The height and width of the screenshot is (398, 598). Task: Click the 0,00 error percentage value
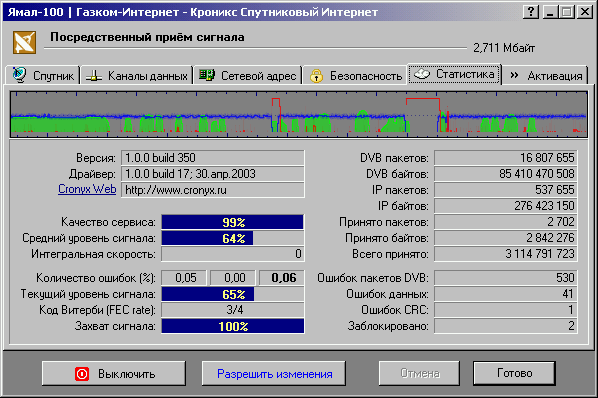tap(233, 278)
